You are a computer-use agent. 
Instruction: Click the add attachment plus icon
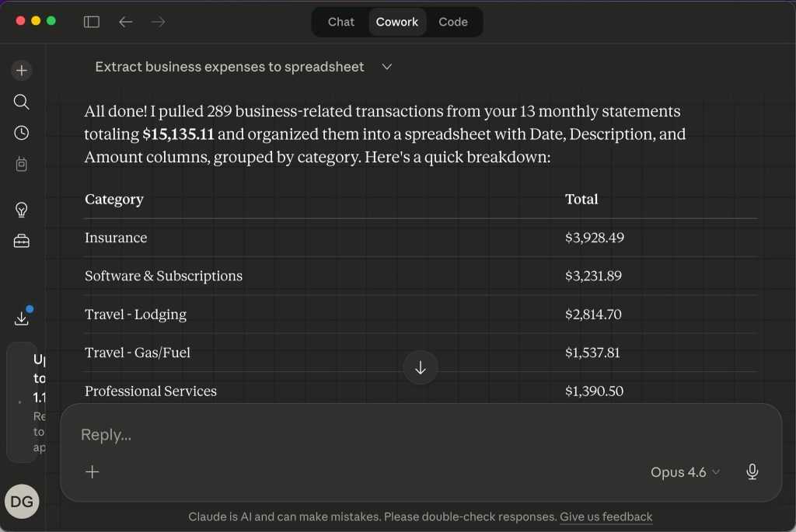[x=93, y=471]
